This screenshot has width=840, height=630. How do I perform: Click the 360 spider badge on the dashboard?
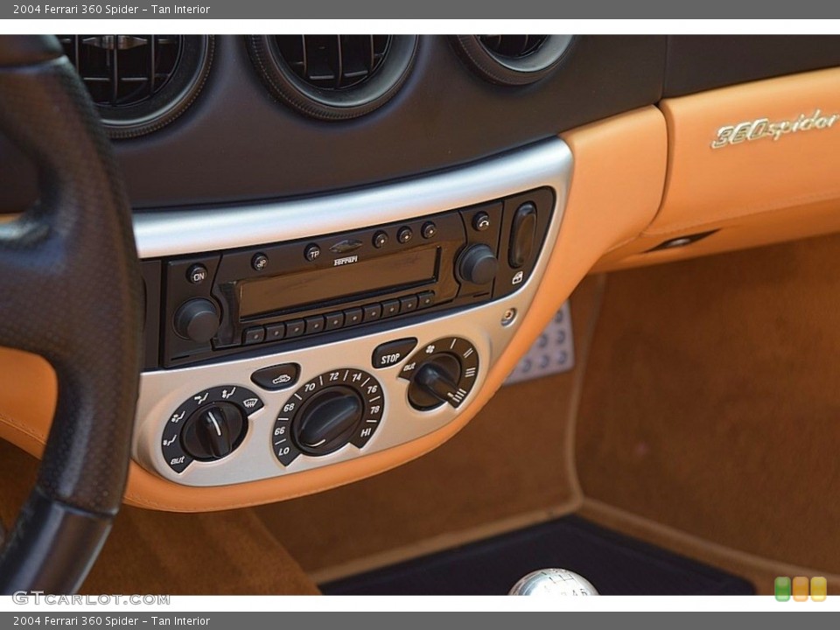(774, 128)
